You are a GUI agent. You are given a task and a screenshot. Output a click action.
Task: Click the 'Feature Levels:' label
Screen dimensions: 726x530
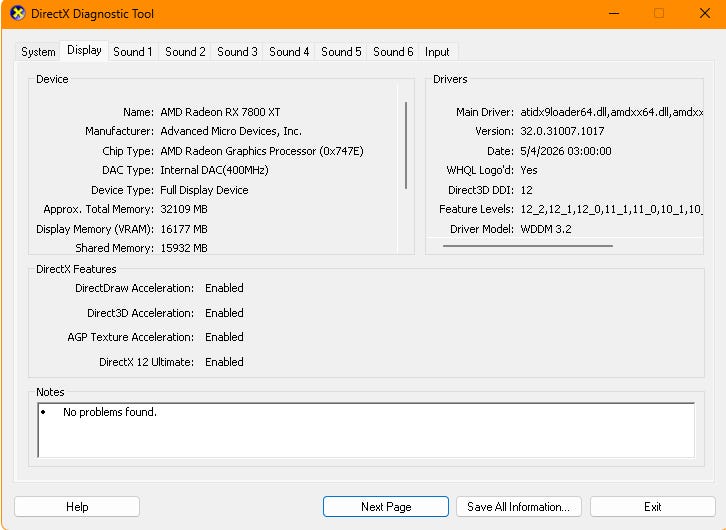pos(476,209)
